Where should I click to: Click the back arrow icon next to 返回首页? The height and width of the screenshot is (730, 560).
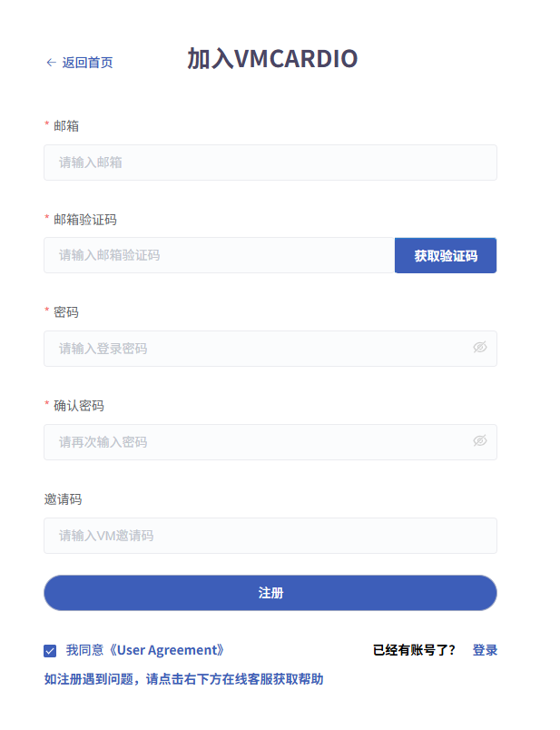point(49,63)
